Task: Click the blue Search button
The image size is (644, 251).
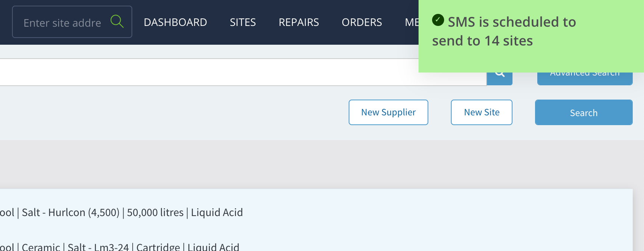Action: tap(584, 112)
